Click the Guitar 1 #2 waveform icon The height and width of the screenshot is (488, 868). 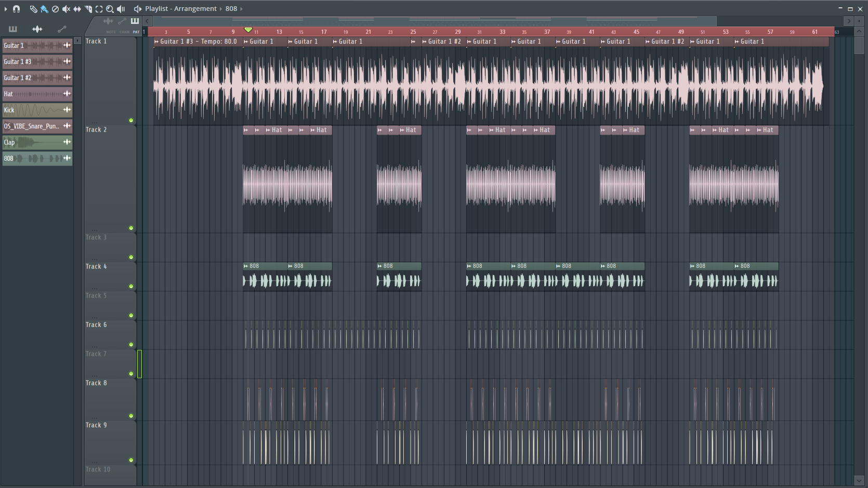(67, 78)
